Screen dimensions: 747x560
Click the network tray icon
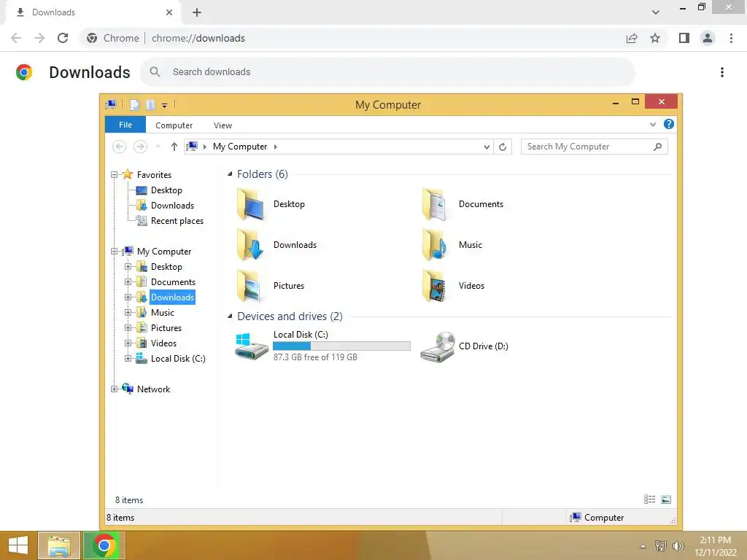[x=660, y=545]
